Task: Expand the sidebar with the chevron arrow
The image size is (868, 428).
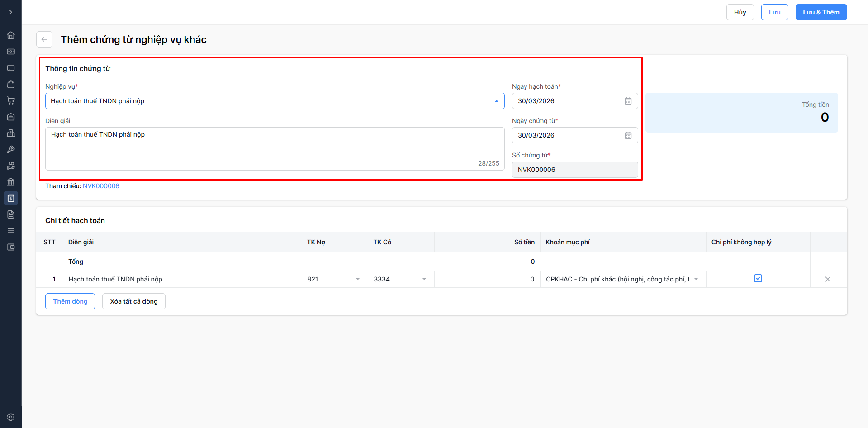Action: 11,12
